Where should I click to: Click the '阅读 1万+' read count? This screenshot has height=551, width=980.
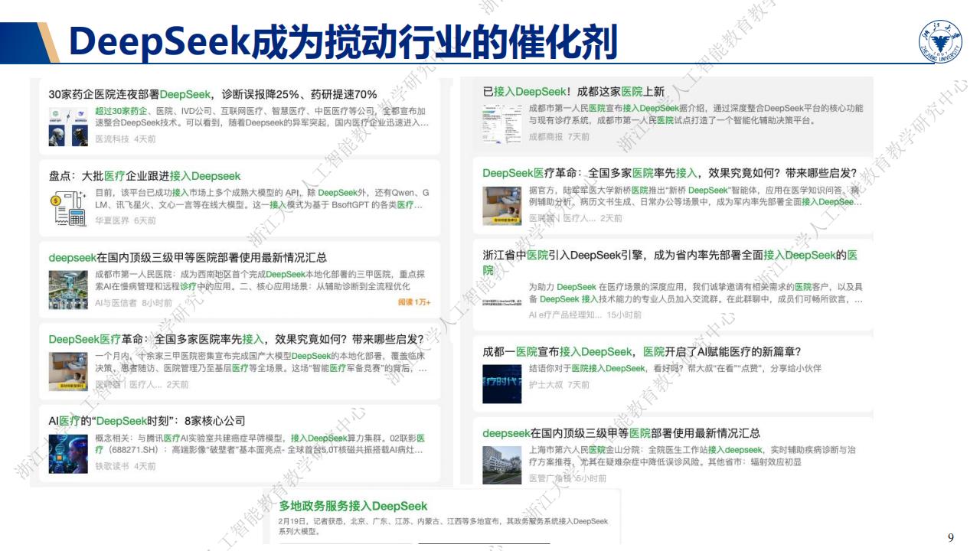414,302
